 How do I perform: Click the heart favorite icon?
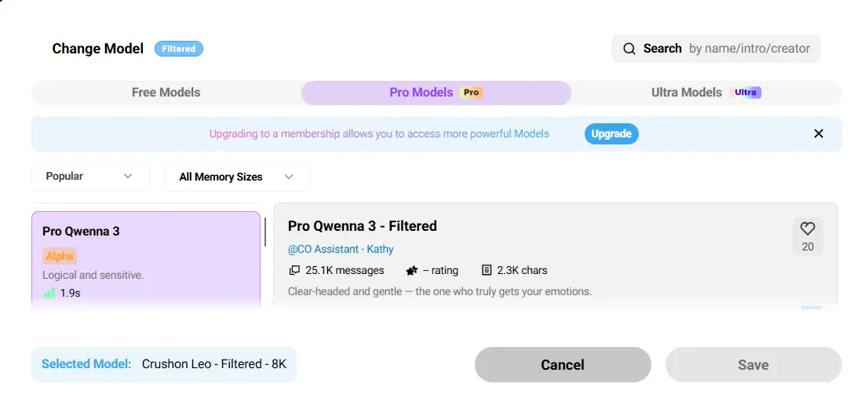pos(808,228)
